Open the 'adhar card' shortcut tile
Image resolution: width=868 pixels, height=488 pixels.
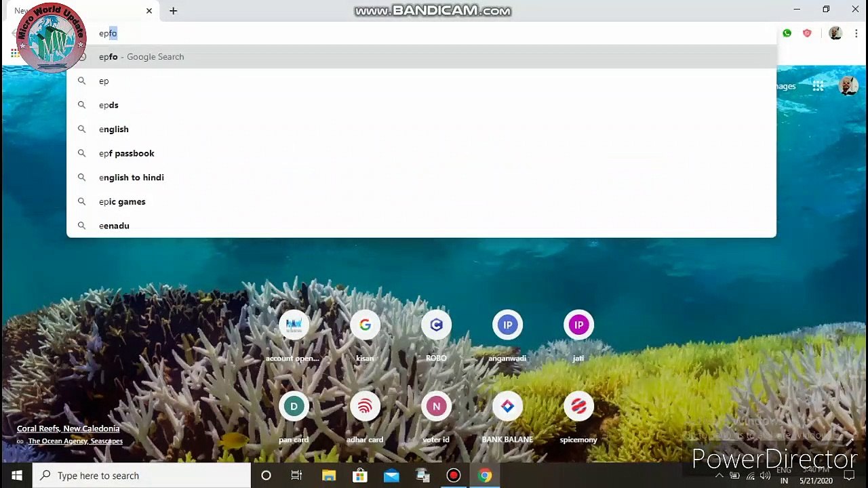[x=365, y=417]
